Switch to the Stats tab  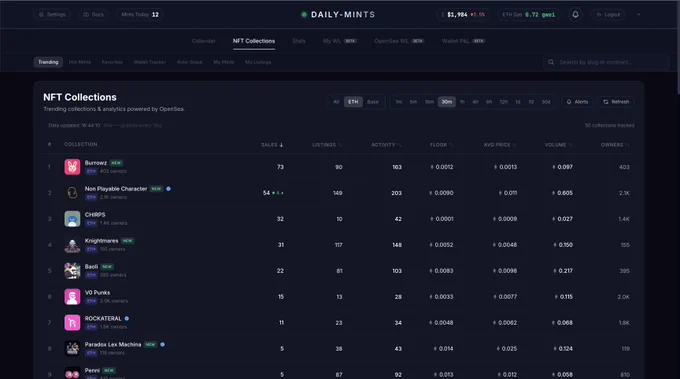299,41
